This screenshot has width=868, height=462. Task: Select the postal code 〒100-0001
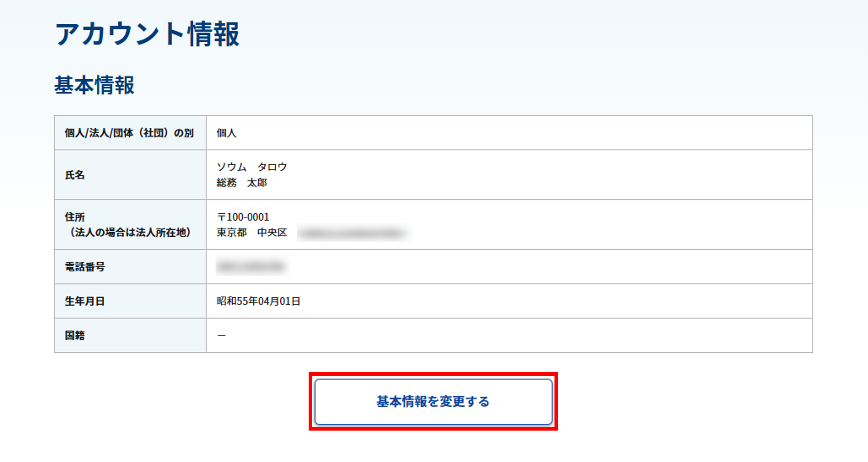[243, 217]
